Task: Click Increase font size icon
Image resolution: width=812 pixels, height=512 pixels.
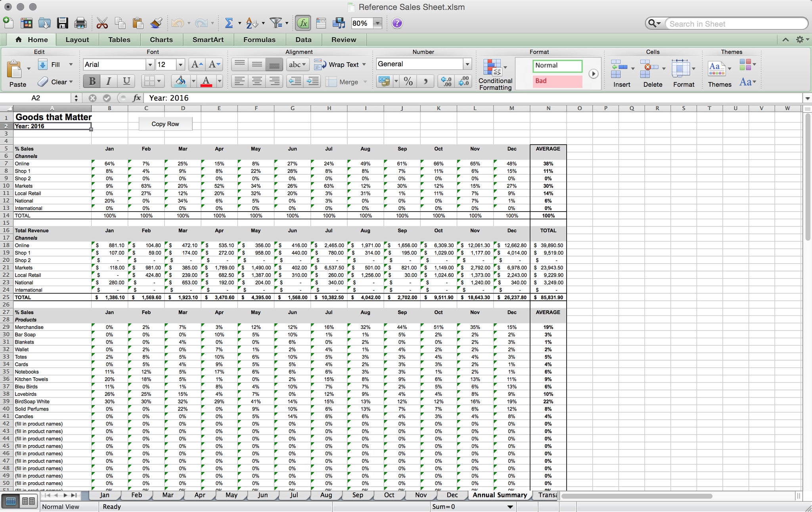Action: [x=197, y=64]
